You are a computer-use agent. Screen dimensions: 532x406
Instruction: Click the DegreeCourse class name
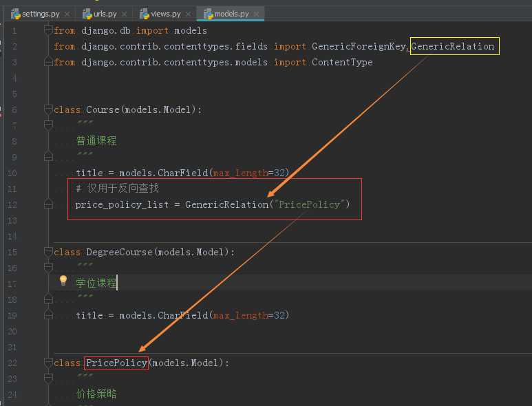pyautogui.click(x=119, y=252)
